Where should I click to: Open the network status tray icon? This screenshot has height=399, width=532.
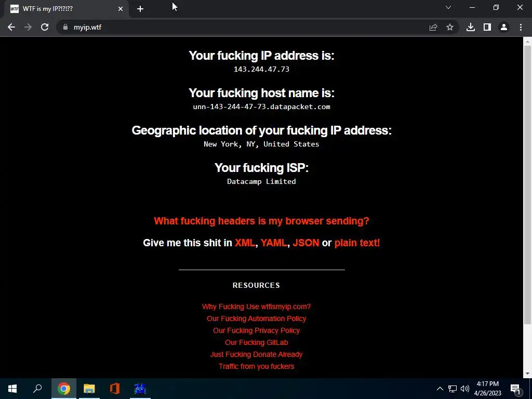tap(453, 389)
